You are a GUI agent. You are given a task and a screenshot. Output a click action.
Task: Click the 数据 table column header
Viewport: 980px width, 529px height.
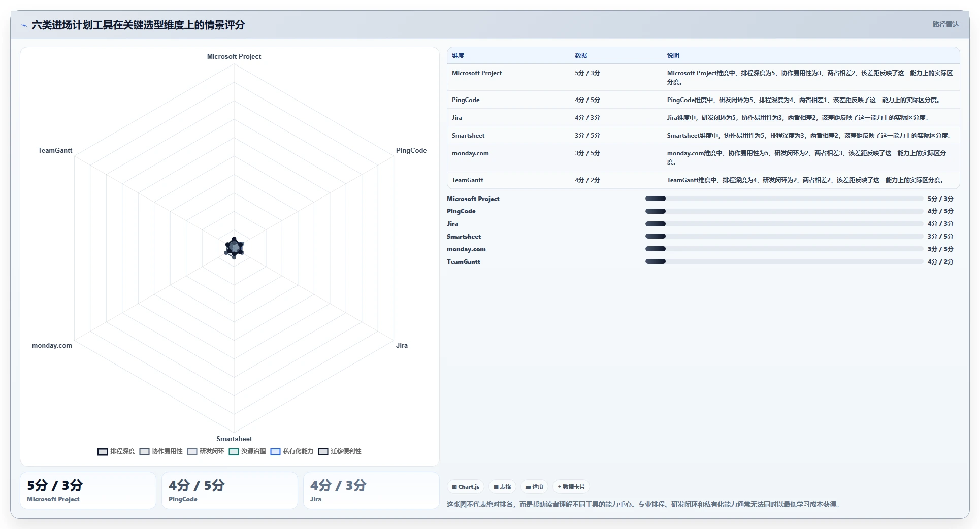click(581, 56)
